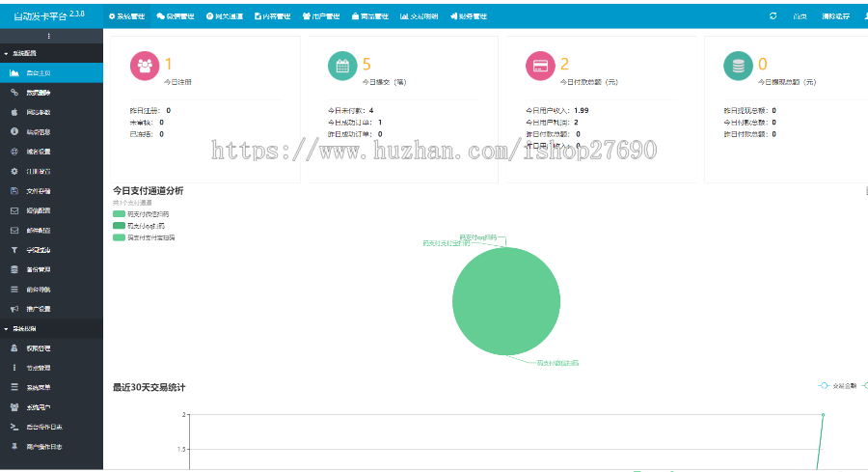The width and height of the screenshot is (868, 472).
Task: Toggle the 码支付qq扫码 legend swatch
Action: pos(119,226)
